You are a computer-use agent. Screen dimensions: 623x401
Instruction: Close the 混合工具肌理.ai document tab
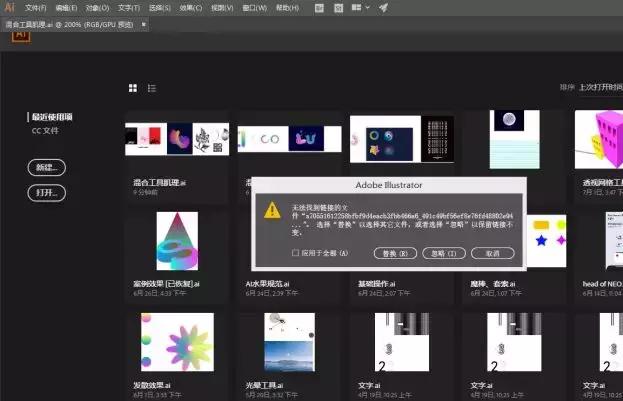(x=144, y=25)
